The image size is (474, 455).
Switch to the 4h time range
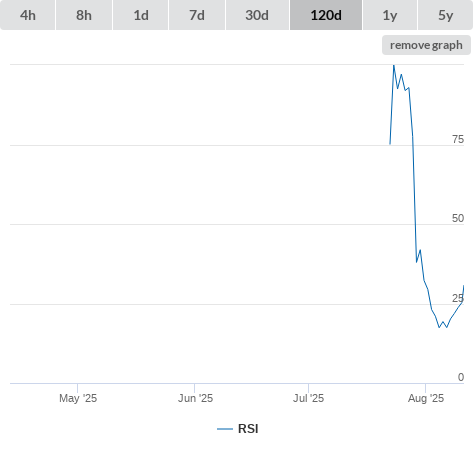coord(28,15)
